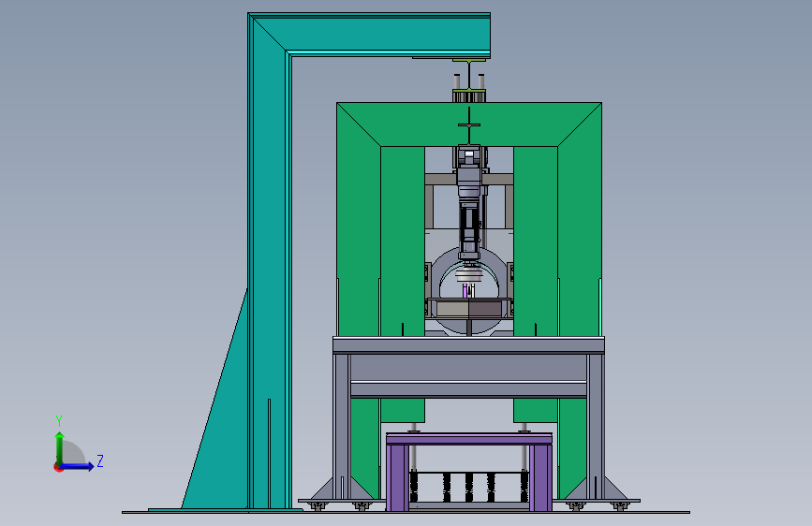This screenshot has width=812, height=526.
Task: Select the purple table top plate
Action: point(469,439)
